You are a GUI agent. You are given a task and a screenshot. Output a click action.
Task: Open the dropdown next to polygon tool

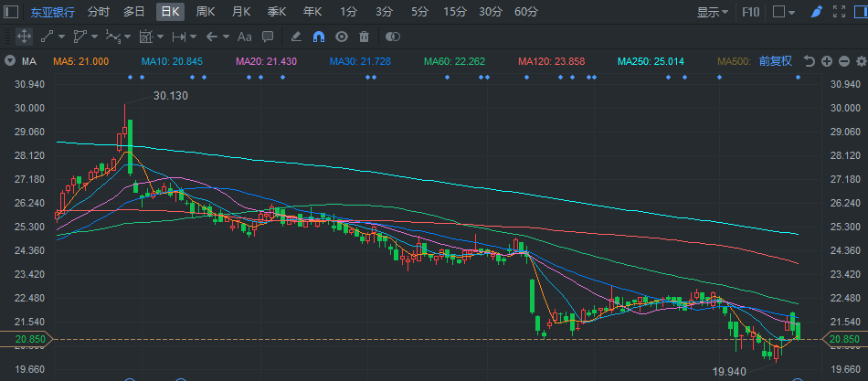pyautogui.click(x=95, y=37)
